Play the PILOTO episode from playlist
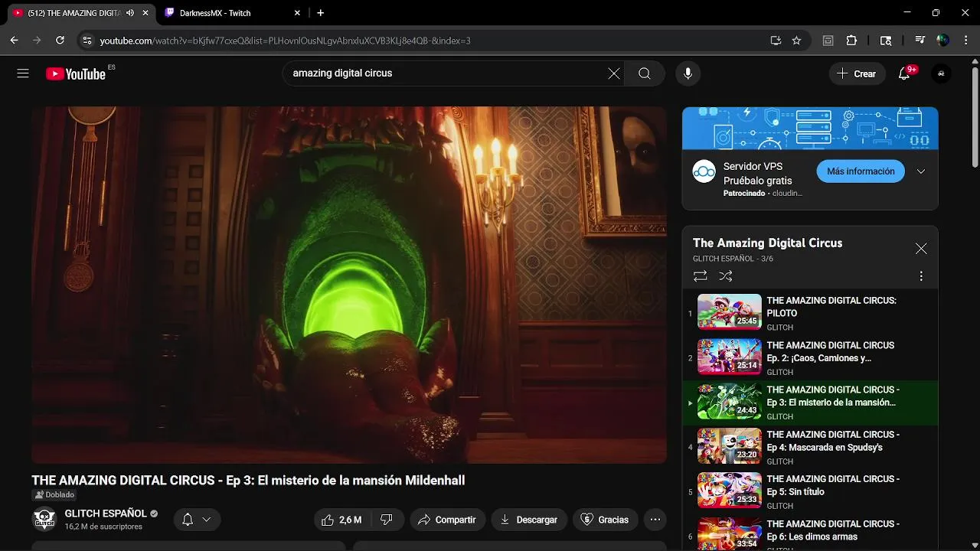Image resolution: width=980 pixels, height=551 pixels. 810,313
